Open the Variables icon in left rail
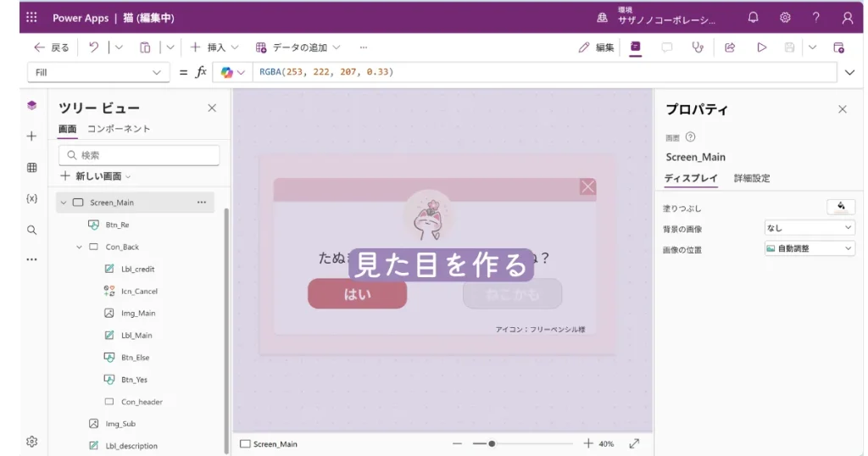Screen dimensions: 868x456 click(x=31, y=198)
